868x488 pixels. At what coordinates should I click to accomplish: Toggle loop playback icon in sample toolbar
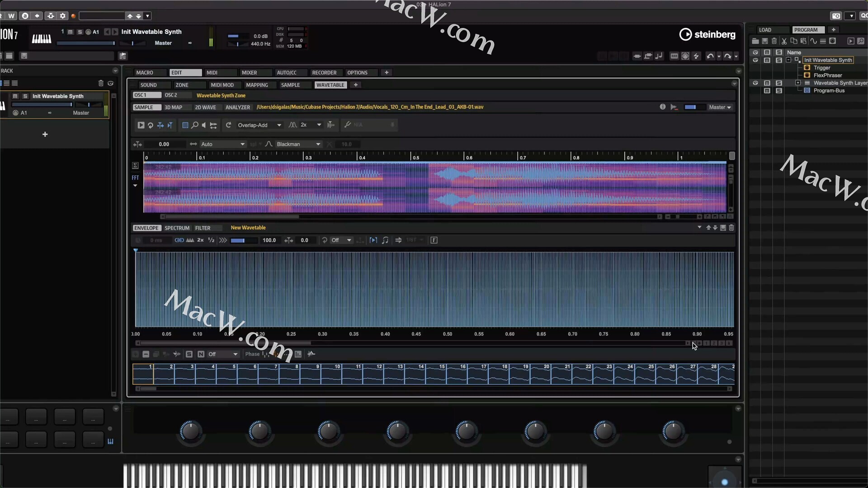(x=151, y=125)
